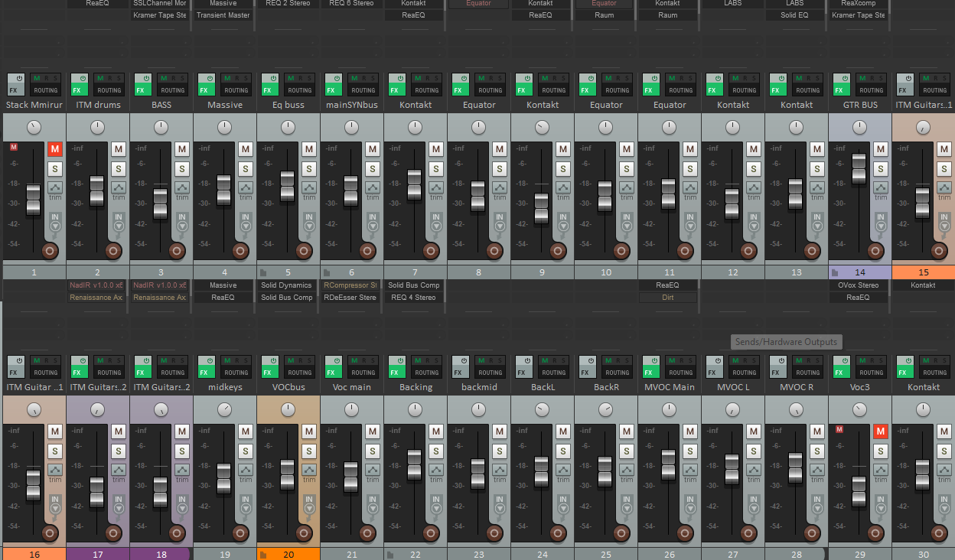Bypass FX with the power icon on VOCbus
Screen dimensions: 955x560
(x=272, y=360)
